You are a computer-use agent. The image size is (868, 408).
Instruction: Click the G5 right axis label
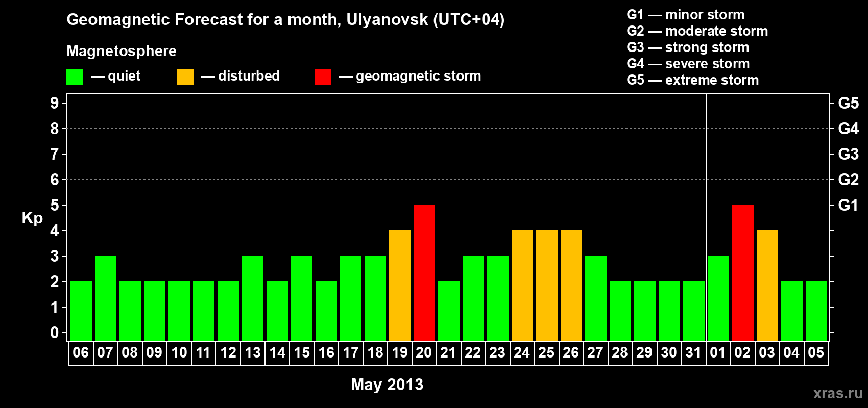coord(849,103)
